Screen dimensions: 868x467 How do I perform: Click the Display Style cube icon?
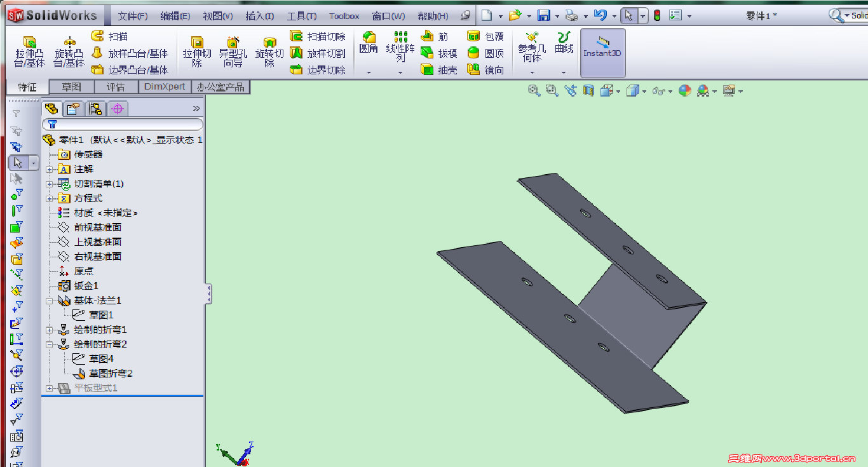tap(632, 91)
